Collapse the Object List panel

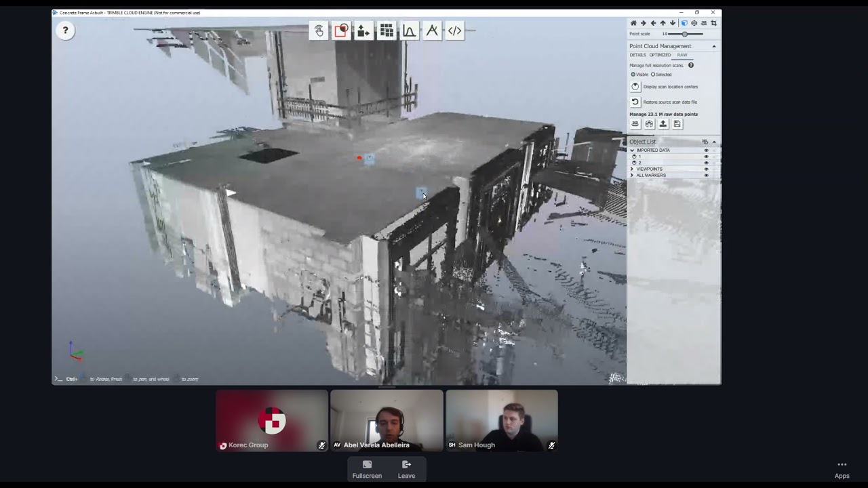point(714,142)
